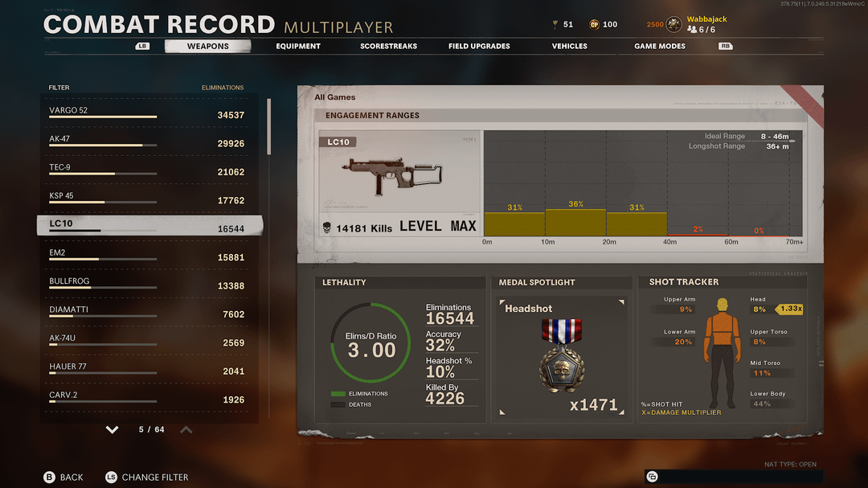
Task: Click the LB bumper icon
Action: [142, 47]
